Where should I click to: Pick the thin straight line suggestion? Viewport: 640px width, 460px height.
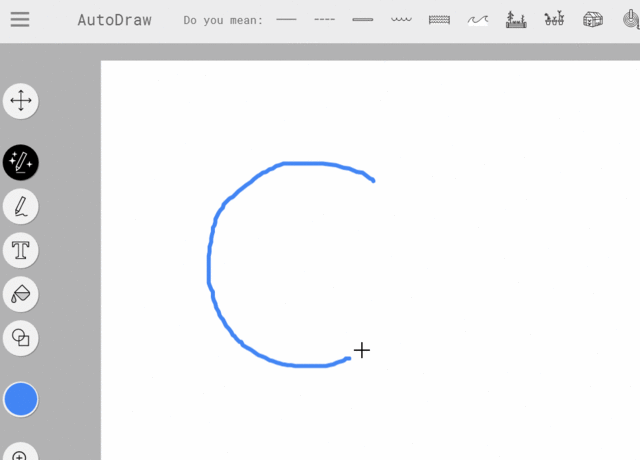286,19
